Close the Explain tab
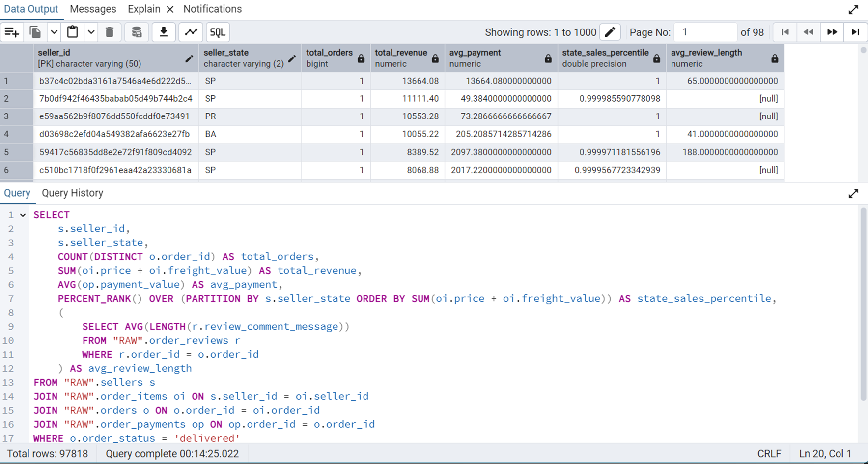This screenshot has width=868, height=464. (x=170, y=9)
